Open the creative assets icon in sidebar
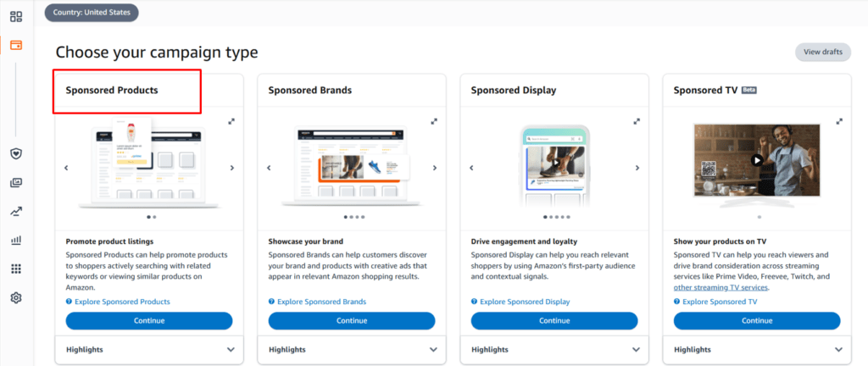 [16, 182]
